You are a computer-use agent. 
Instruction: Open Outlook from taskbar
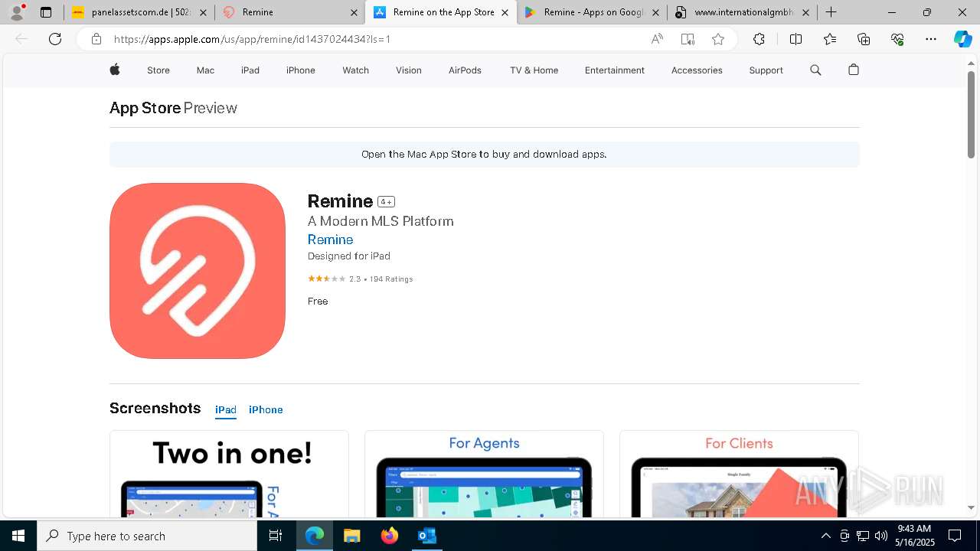tap(427, 536)
